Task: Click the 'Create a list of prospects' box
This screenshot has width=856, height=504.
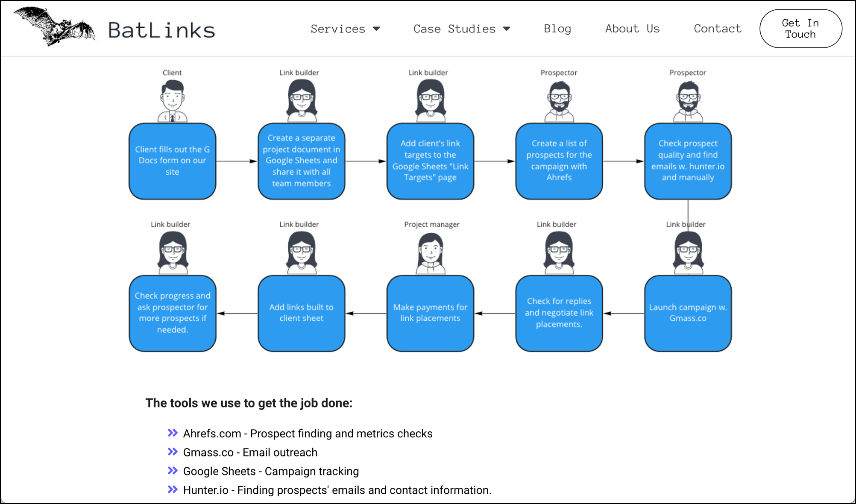Action: 559,161
